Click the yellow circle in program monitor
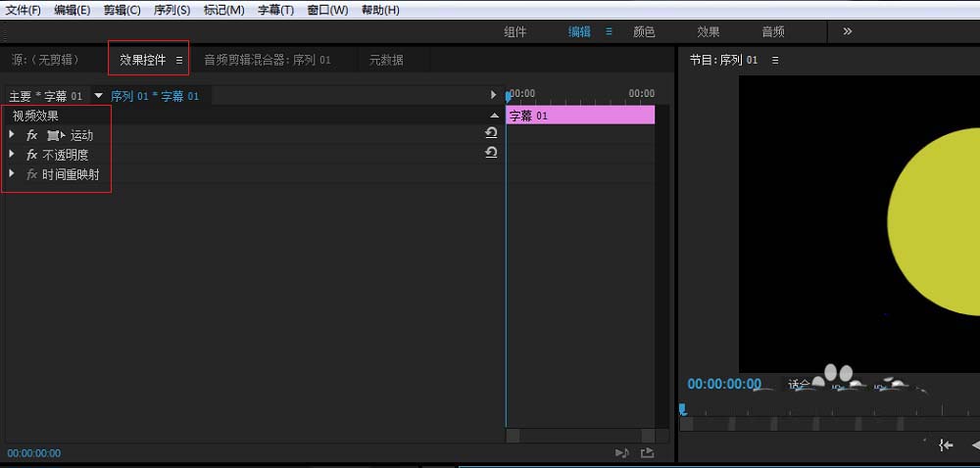 [x=934, y=221]
